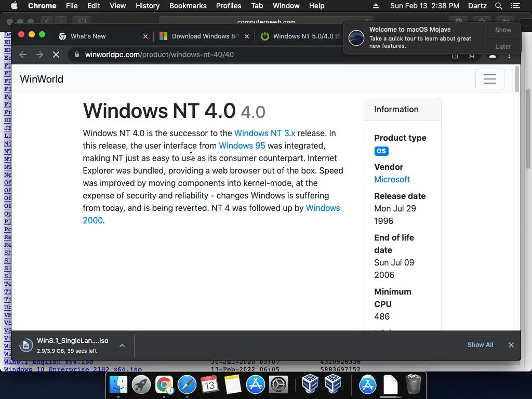Viewport: 532px width, 399px height.
Task: Click the Welcome to macOS Mojave notification
Action: pyautogui.click(x=414, y=37)
